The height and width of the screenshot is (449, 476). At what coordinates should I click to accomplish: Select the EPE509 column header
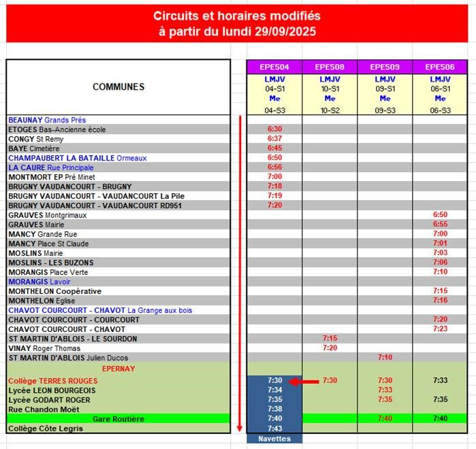tap(385, 67)
